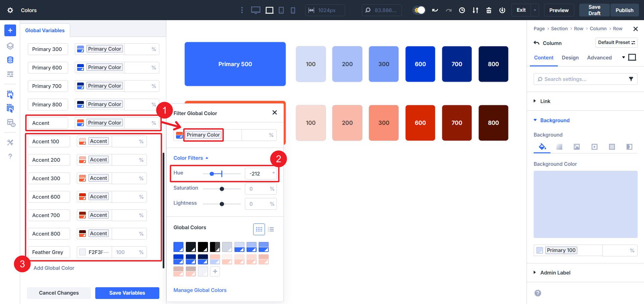Click the Save Variables button
The height and width of the screenshot is (304, 644).
click(x=127, y=293)
